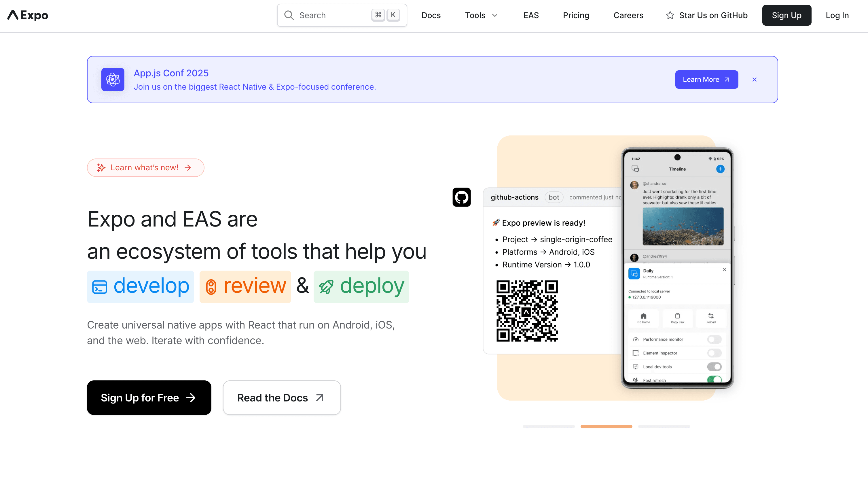
Task: Click the Daily app icon
Action: [x=634, y=273]
